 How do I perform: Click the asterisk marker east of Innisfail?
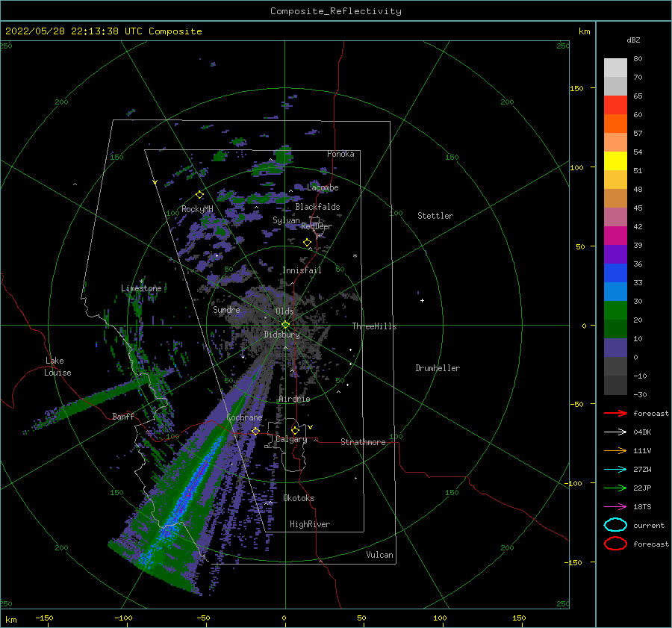(x=355, y=256)
